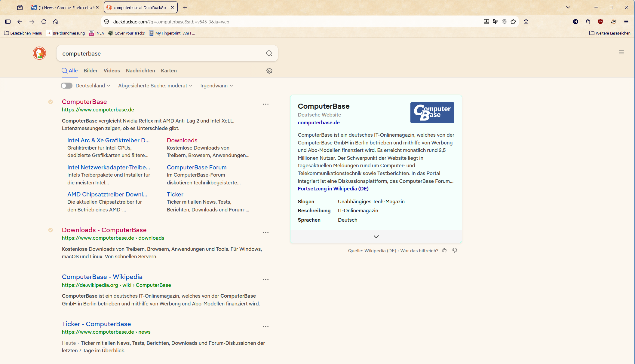Open the Privacy Badger extension icon
Viewport: 635px width, 364px height.
pos(614,22)
